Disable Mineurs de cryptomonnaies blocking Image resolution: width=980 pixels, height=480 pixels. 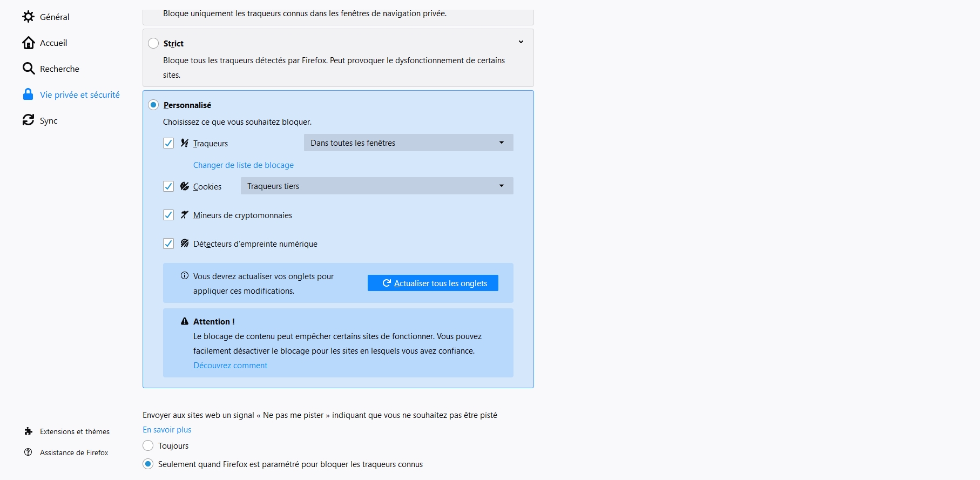(x=168, y=215)
